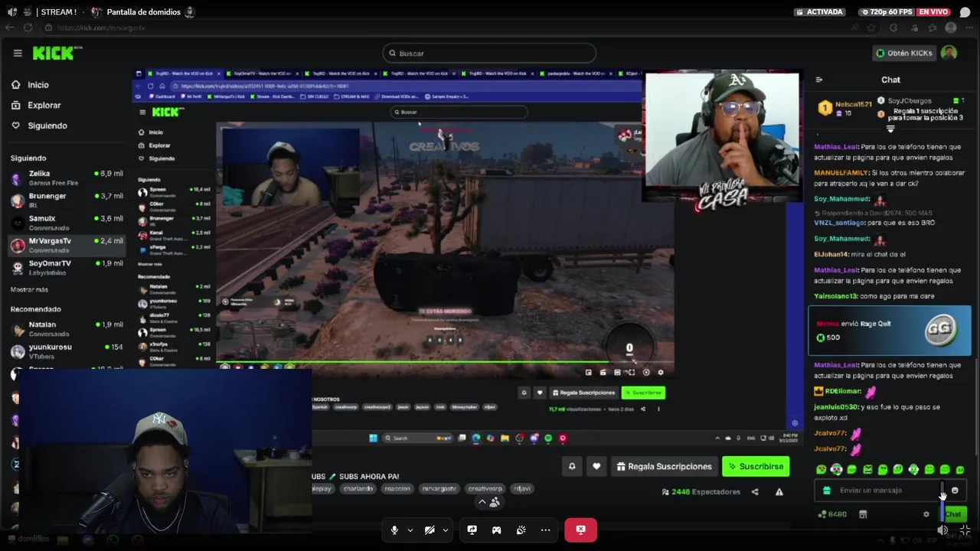Open the game activity controller icon
980x551 pixels.
497,530
